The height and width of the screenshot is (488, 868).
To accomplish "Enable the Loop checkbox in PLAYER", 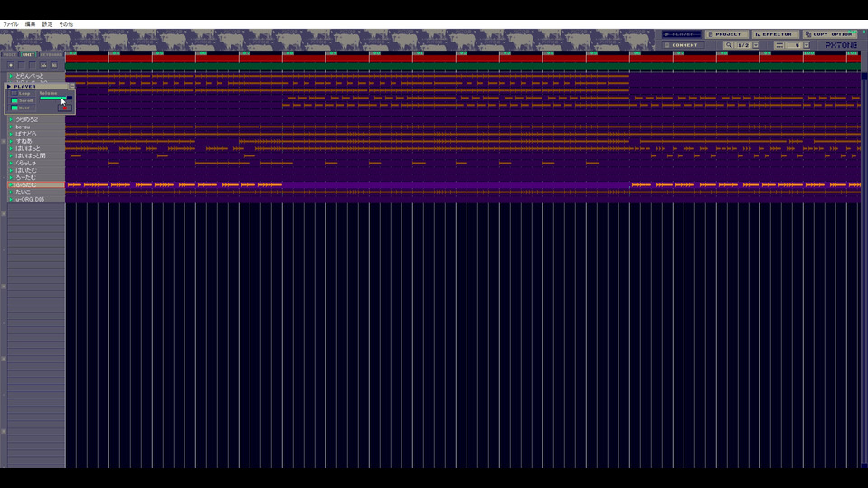I will [x=14, y=93].
